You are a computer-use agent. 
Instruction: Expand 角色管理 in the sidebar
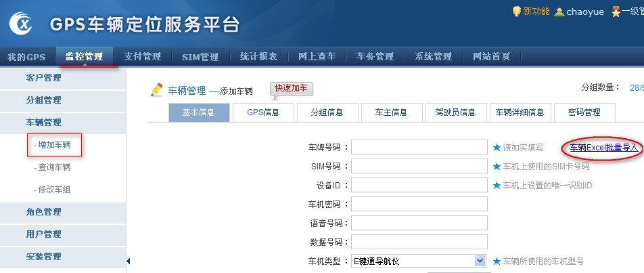pos(43,212)
